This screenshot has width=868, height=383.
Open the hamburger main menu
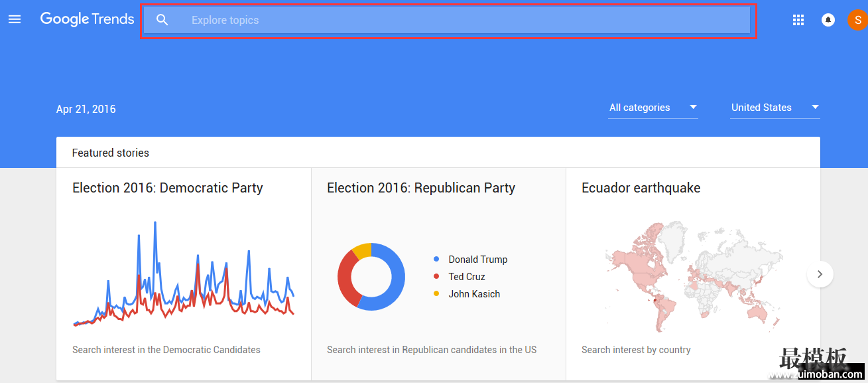[15, 19]
